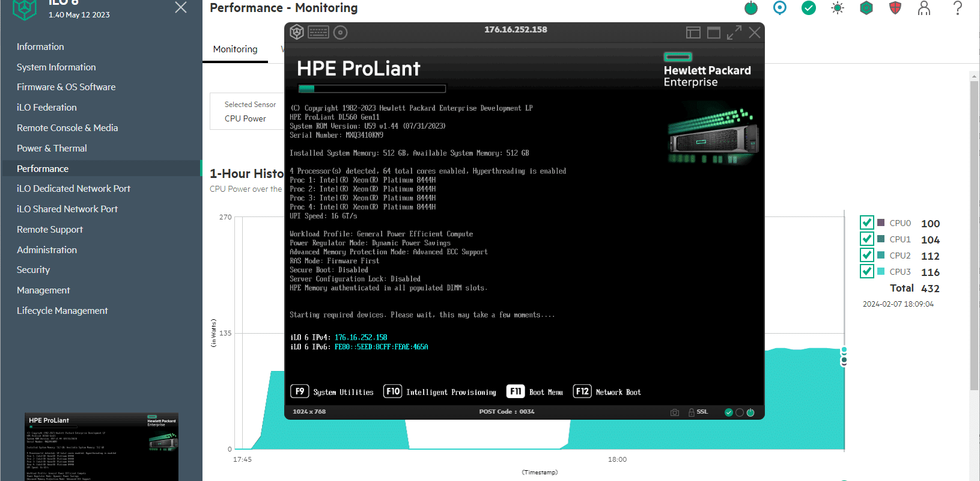Uncheck the CPU0 series checkbox
The height and width of the screenshot is (481, 980).
(866, 222)
